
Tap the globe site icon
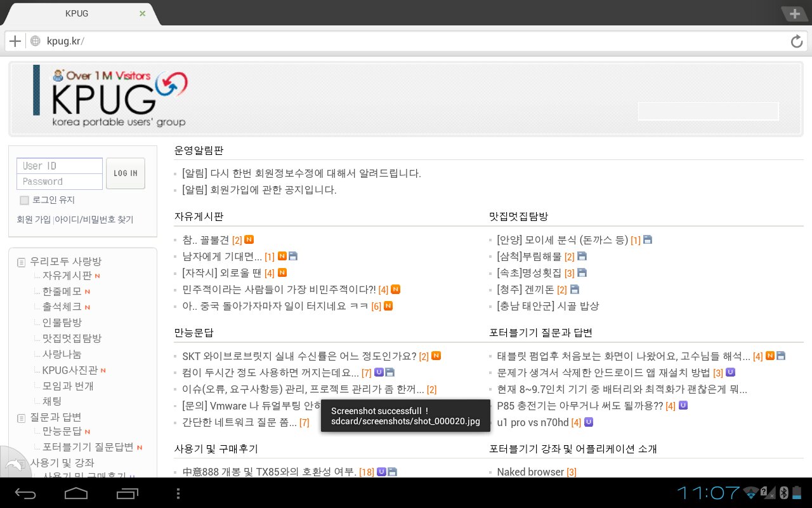pyautogui.click(x=36, y=41)
